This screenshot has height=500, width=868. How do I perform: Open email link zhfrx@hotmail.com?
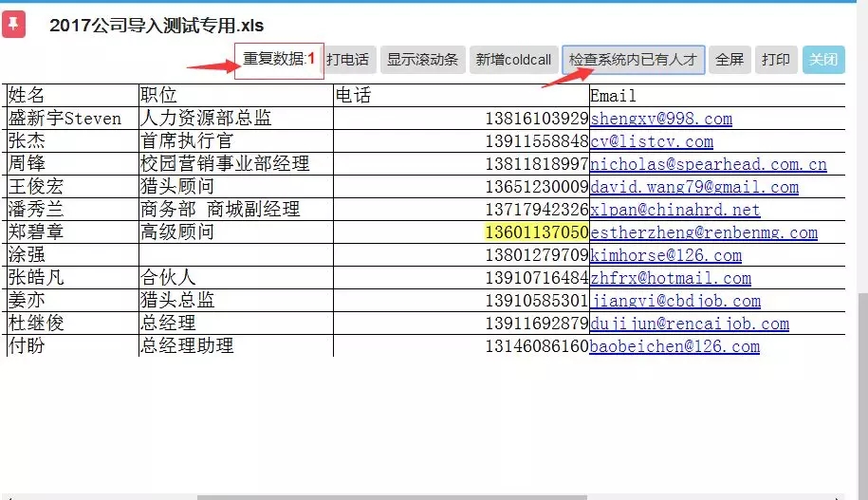(x=671, y=278)
